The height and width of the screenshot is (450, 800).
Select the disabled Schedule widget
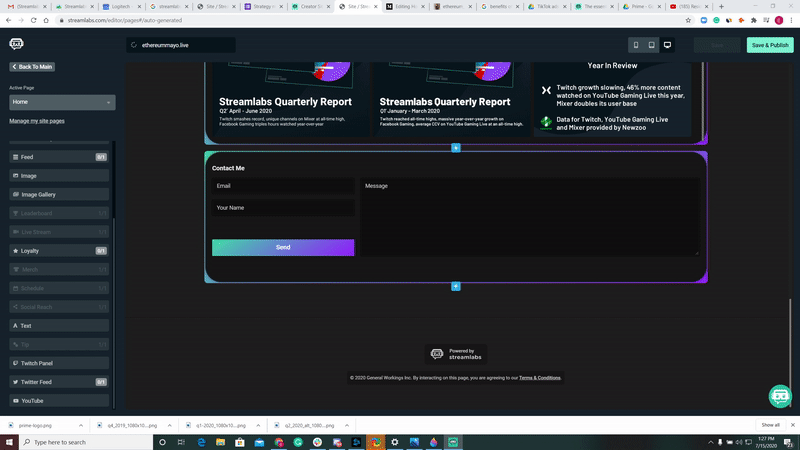tap(59, 288)
